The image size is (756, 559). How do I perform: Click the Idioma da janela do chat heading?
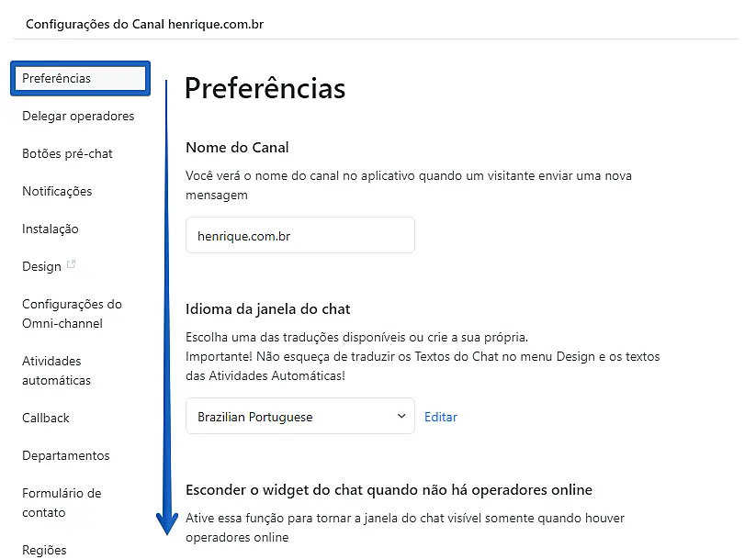[268, 309]
